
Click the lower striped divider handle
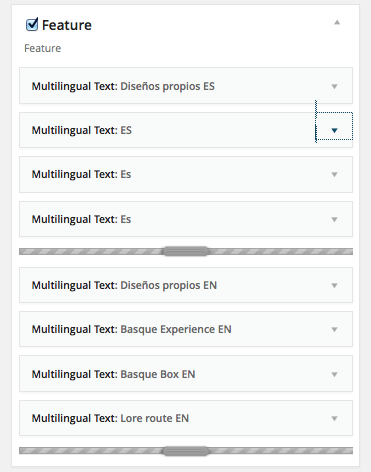(x=185, y=451)
